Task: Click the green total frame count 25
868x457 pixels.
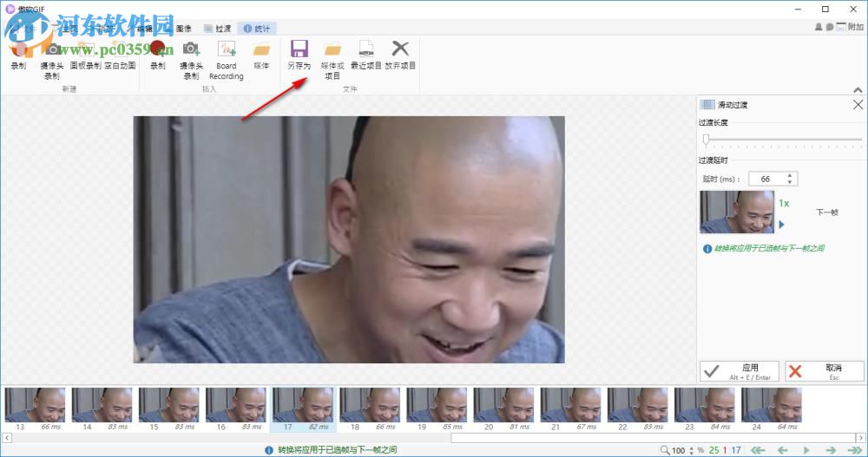Action: [714, 450]
